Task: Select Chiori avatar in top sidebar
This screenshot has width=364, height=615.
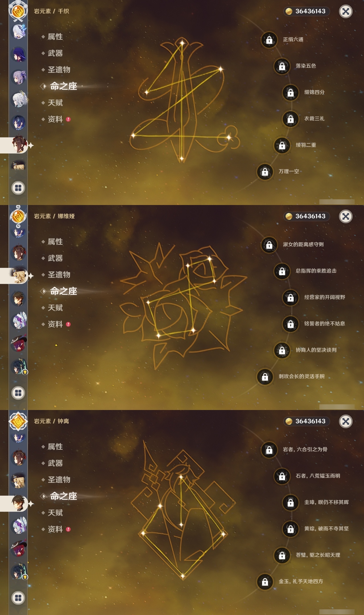Action: [x=19, y=145]
